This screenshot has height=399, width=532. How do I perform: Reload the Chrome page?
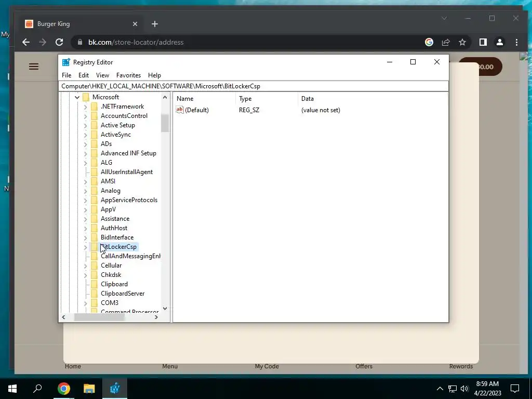coord(59,42)
